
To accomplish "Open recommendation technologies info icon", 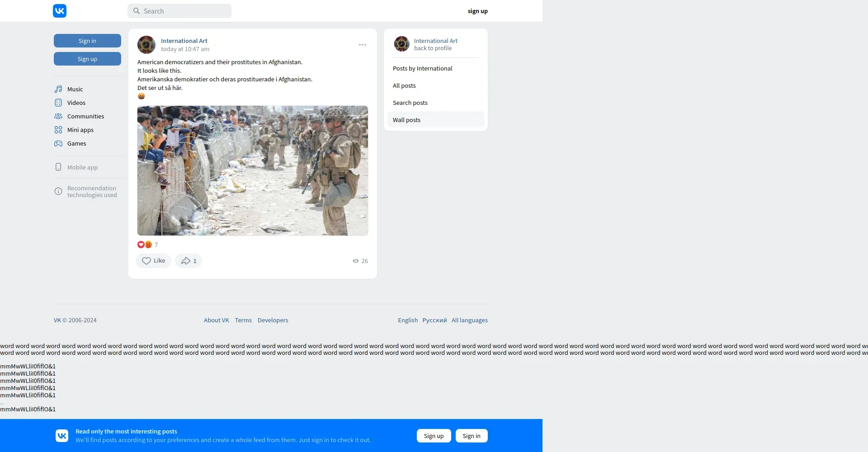I will 58,191.
